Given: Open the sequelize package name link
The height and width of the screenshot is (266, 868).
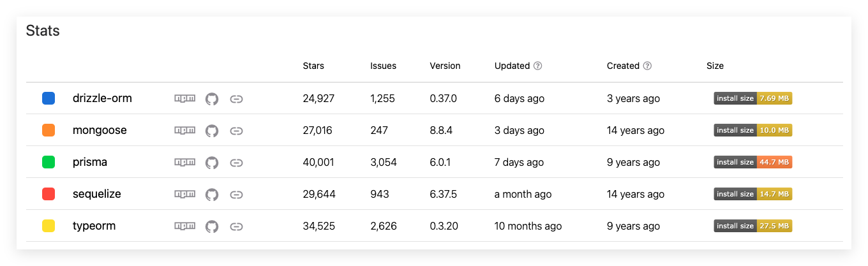Looking at the screenshot, I should pos(97,194).
